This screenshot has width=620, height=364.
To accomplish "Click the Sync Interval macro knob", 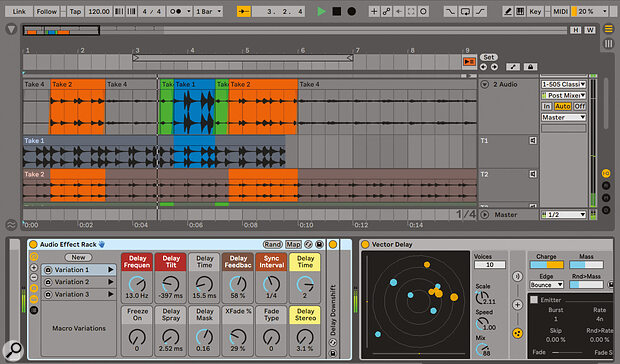I will pos(271,284).
